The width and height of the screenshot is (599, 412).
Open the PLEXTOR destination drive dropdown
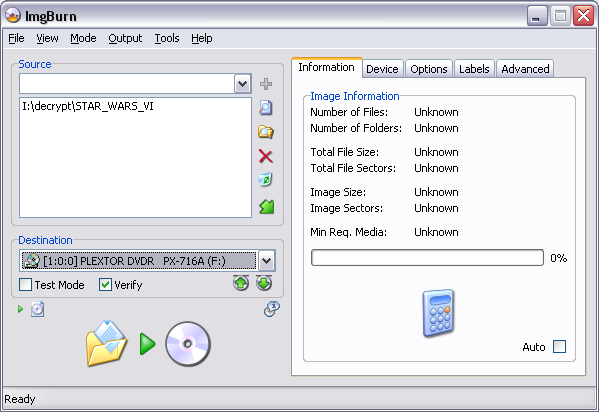pyautogui.click(x=267, y=261)
